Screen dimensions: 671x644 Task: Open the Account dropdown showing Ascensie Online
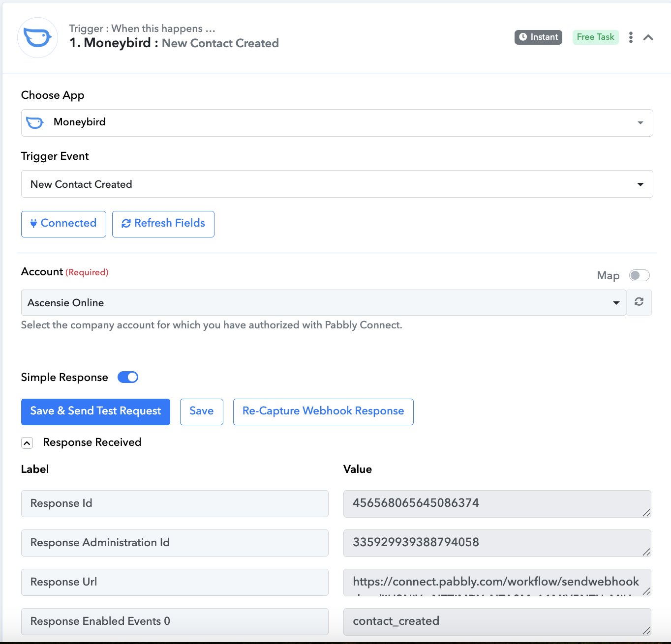pyautogui.click(x=323, y=303)
